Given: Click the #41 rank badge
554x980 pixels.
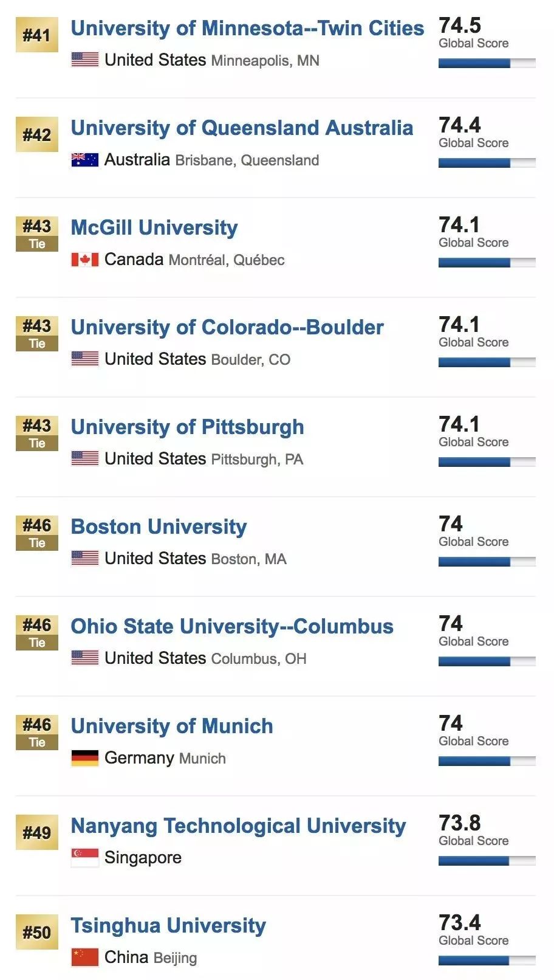Looking at the screenshot, I should click(37, 35).
